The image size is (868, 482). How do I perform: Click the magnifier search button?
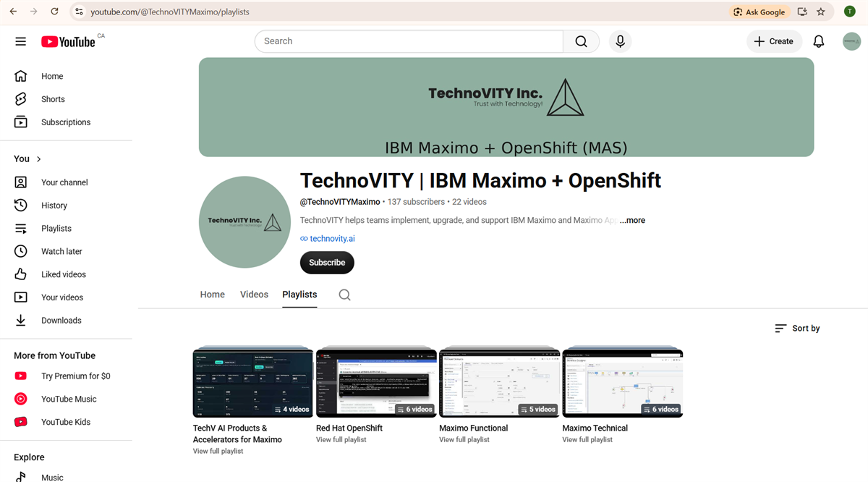coord(581,41)
